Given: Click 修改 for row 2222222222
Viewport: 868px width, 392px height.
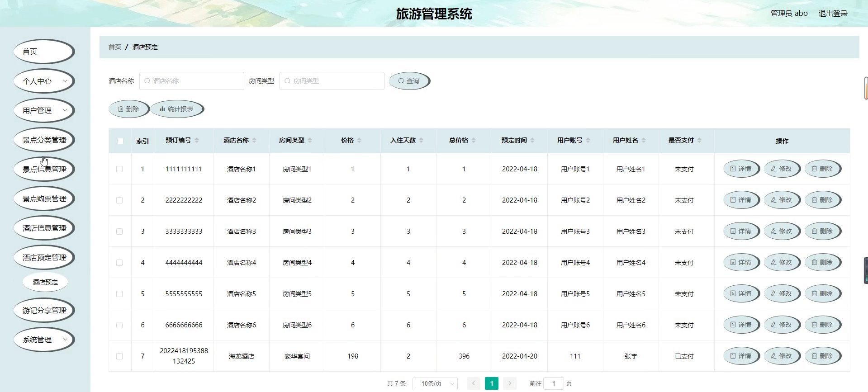Looking at the screenshot, I should tap(782, 200).
